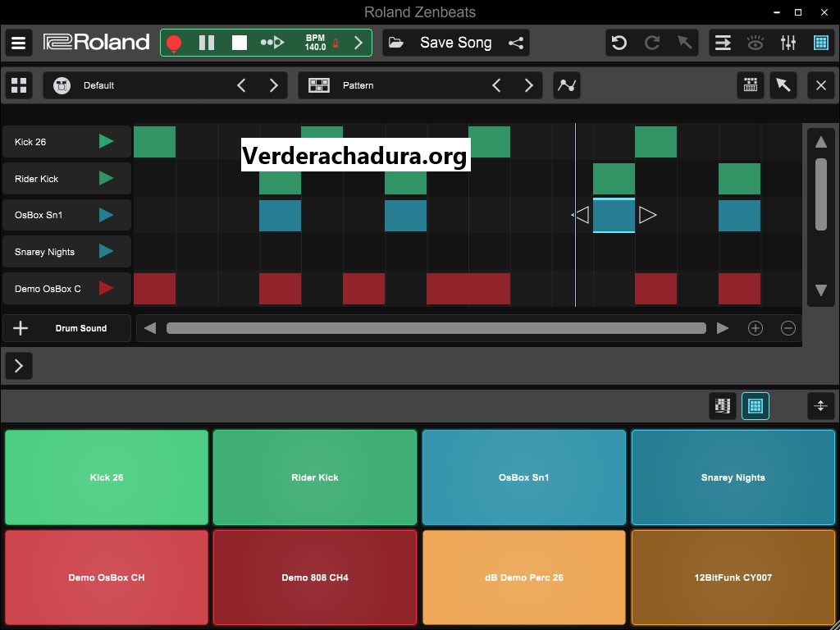Select the Snarey Nights track label

(44, 253)
